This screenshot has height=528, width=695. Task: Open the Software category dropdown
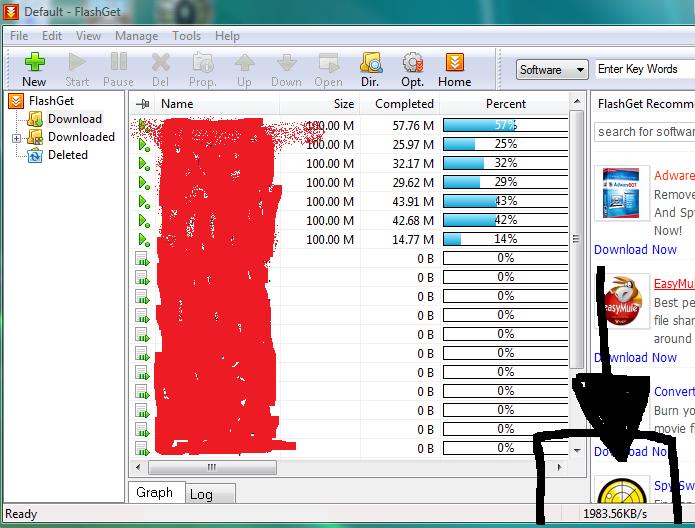pos(552,70)
